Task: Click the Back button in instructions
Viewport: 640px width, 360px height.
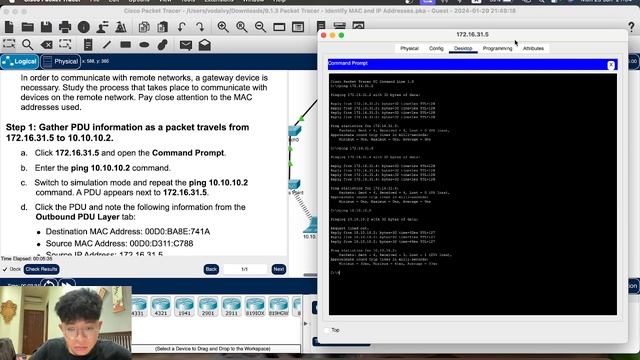Action: pyautogui.click(x=211, y=269)
